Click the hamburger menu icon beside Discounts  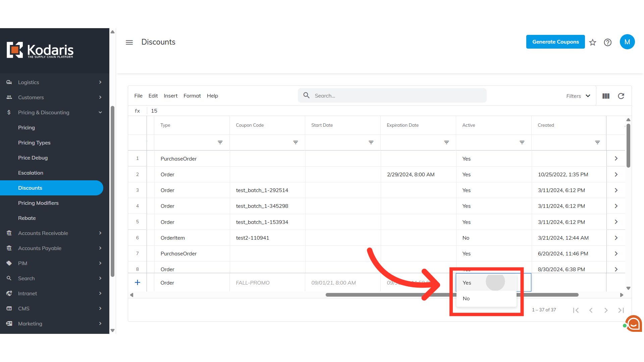(x=129, y=42)
